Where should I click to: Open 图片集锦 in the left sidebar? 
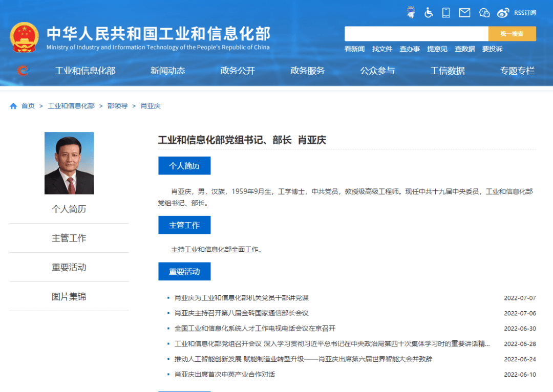coord(69,296)
